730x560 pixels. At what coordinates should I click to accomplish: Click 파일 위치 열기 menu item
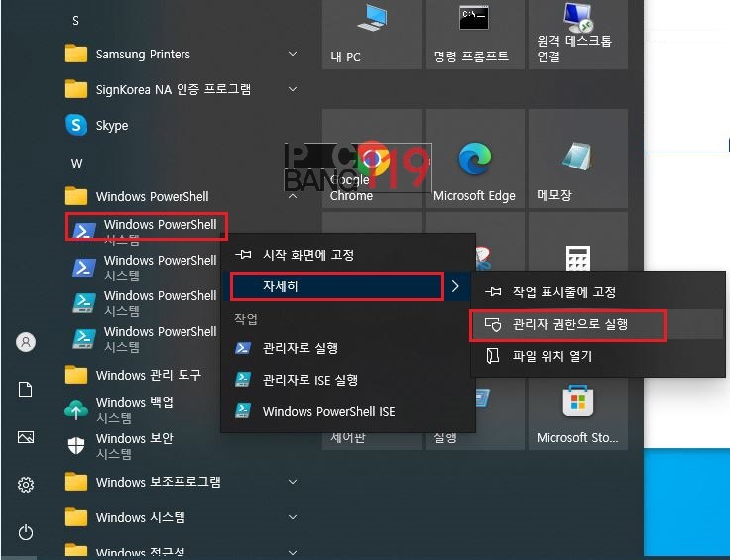coord(551,356)
